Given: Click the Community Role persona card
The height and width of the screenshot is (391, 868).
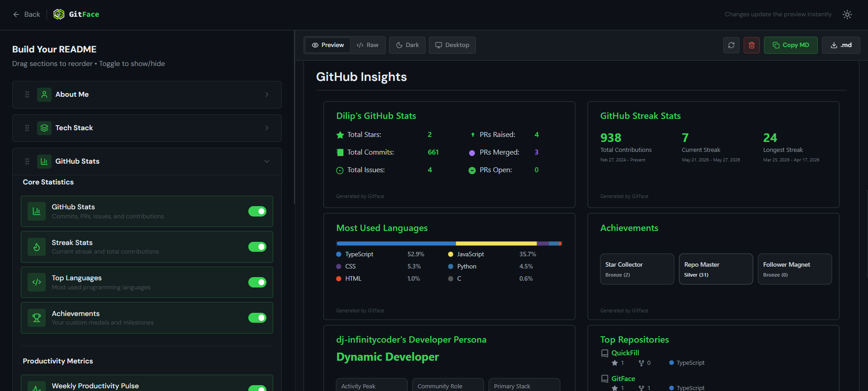Looking at the screenshot, I should [x=448, y=385].
